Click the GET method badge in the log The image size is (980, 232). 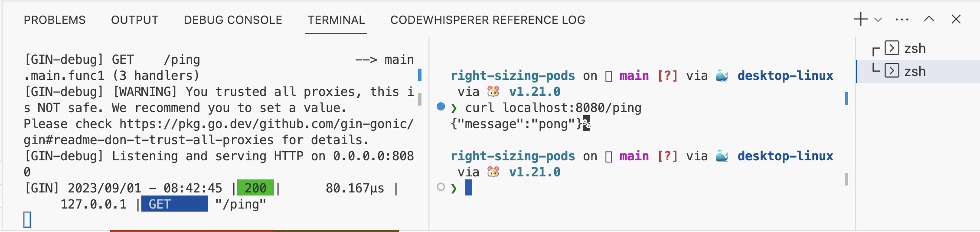[x=174, y=204]
